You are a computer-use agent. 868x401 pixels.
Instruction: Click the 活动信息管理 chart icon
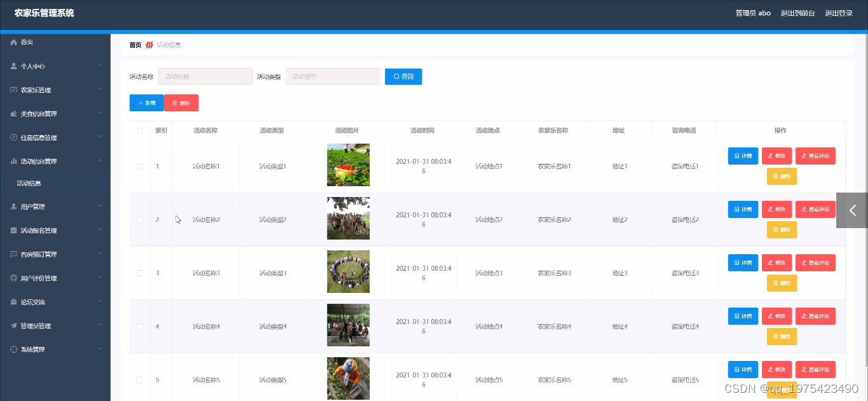(14, 161)
